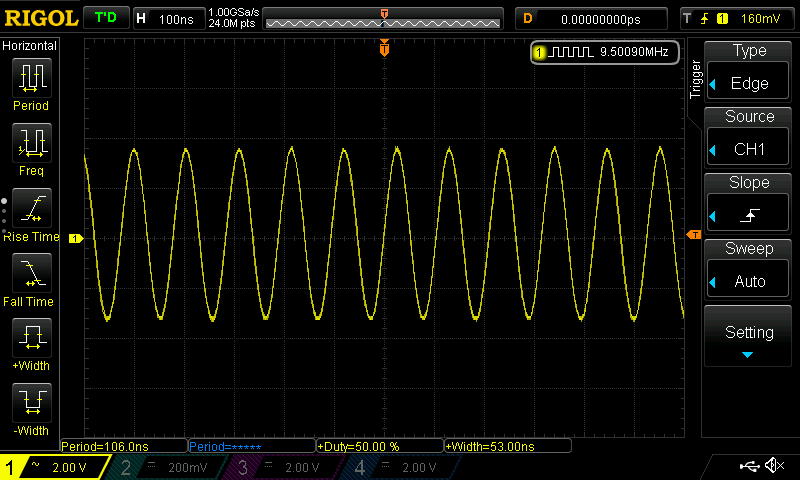
Task: Click the +Width=53.00ns measurement result
Action: click(508, 446)
